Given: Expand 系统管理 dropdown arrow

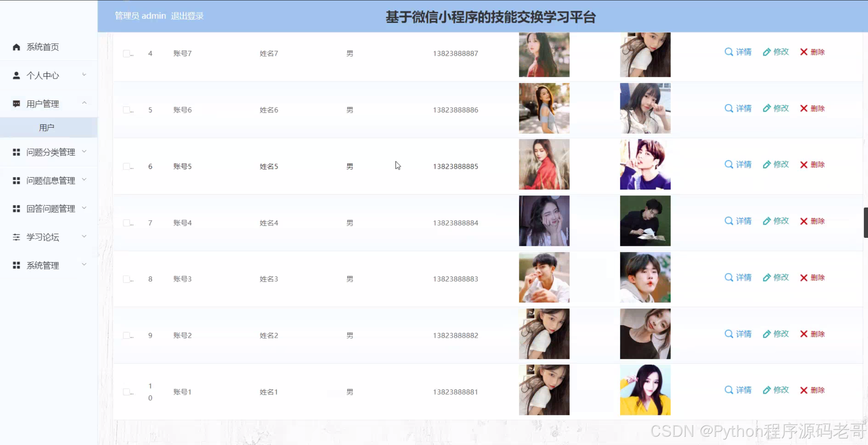Looking at the screenshot, I should [x=84, y=265].
